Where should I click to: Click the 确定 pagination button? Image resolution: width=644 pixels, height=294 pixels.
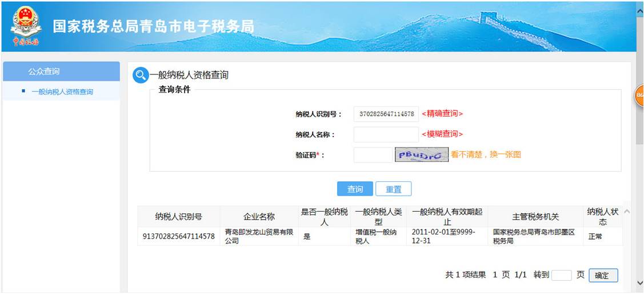602,275
